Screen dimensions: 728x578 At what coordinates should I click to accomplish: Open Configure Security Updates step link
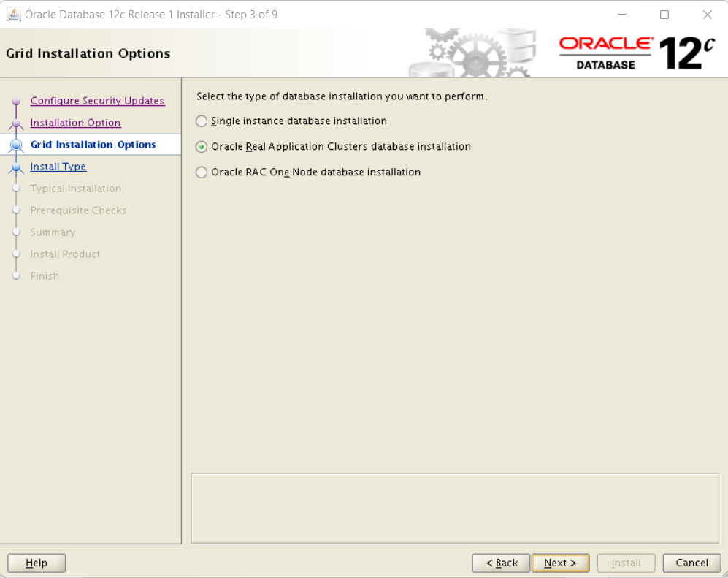[x=97, y=101]
